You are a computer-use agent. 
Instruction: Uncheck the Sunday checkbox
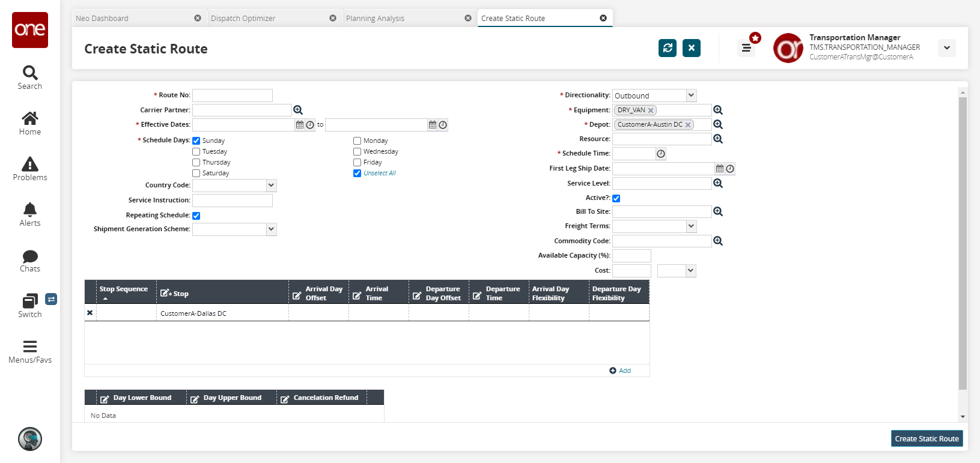click(x=196, y=141)
